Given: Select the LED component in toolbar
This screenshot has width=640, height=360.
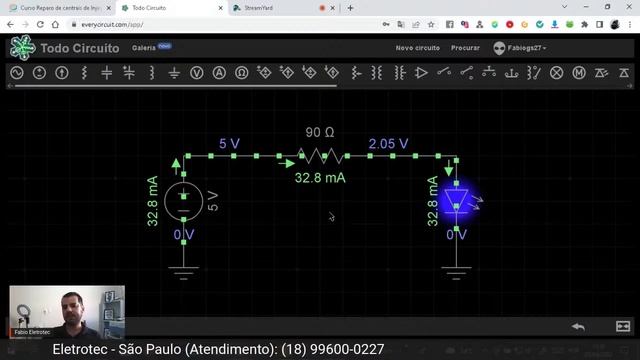Looking at the screenshot, I should [601, 73].
